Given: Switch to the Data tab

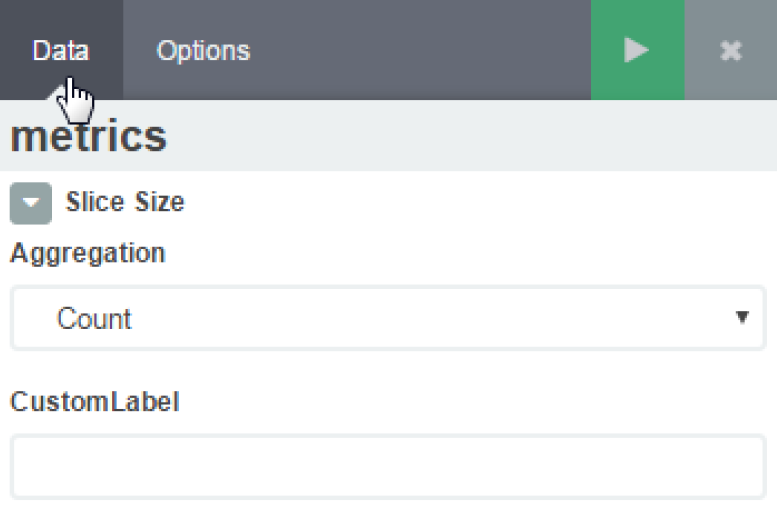Looking at the screenshot, I should (x=60, y=50).
